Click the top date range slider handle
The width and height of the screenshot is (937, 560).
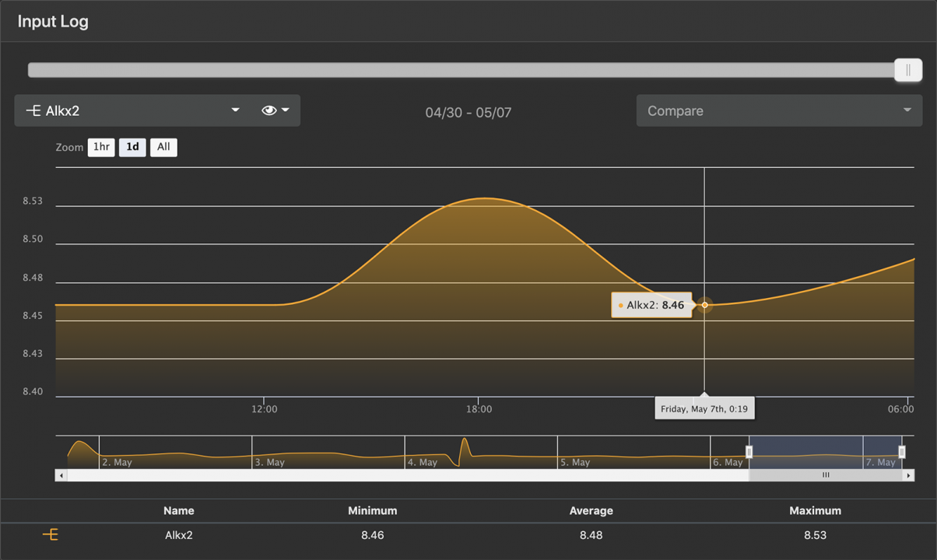click(907, 70)
